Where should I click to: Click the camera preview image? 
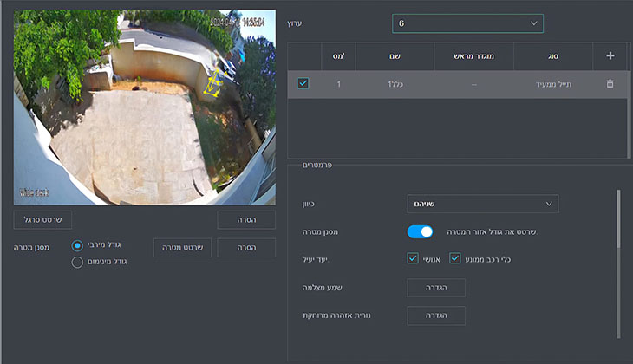coord(145,107)
